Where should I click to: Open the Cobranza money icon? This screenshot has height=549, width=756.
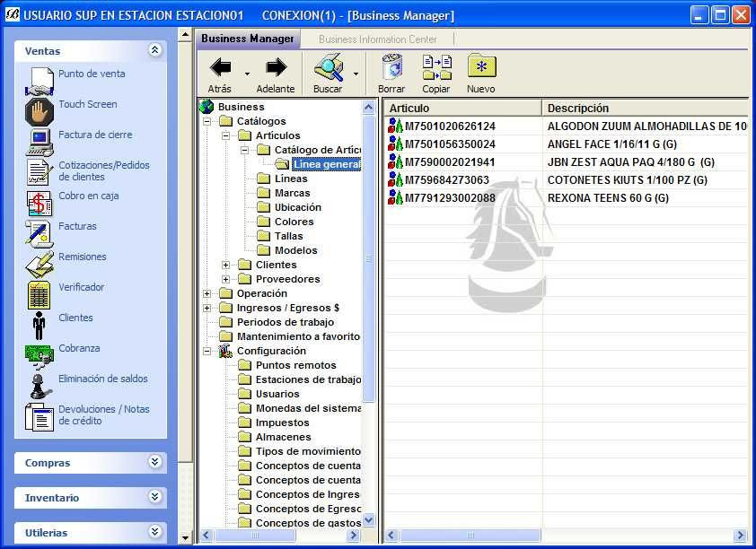tap(39, 355)
